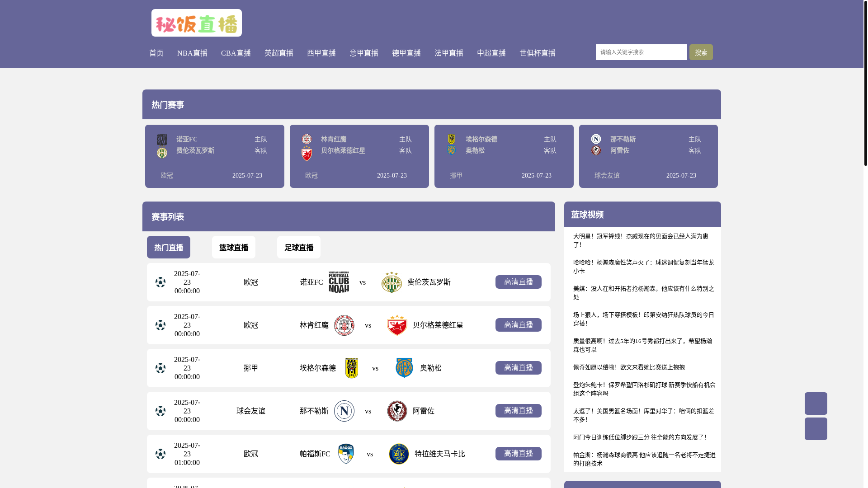Open article 太逗了！美国男篮名场面
The width and height of the screenshot is (868, 488).
pos(644,415)
